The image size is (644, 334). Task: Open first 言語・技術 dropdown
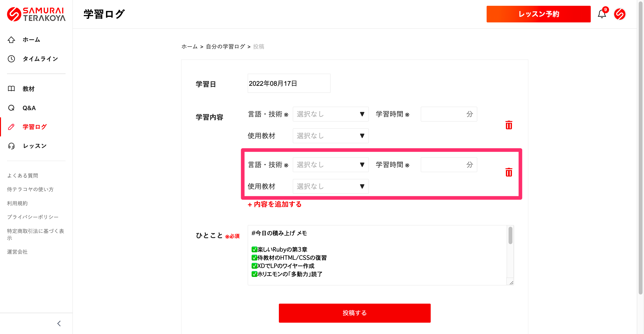tap(330, 114)
